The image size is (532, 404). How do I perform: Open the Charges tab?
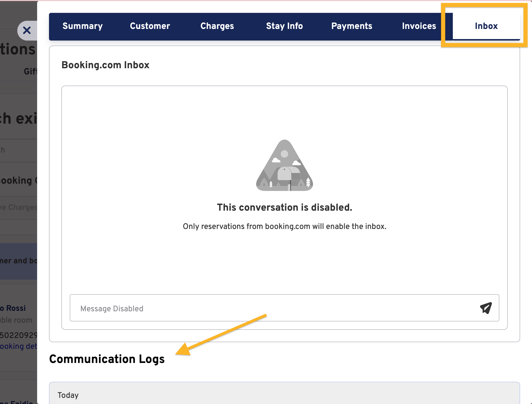click(217, 26)
